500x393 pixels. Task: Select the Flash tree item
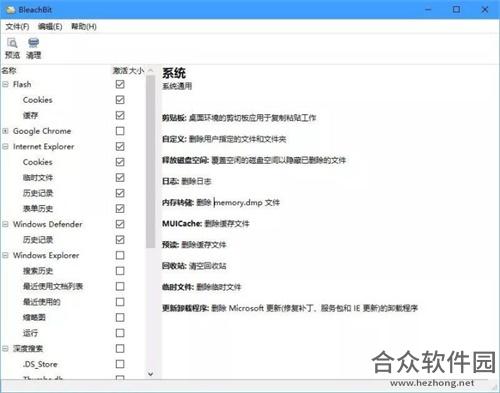(22, 84)
